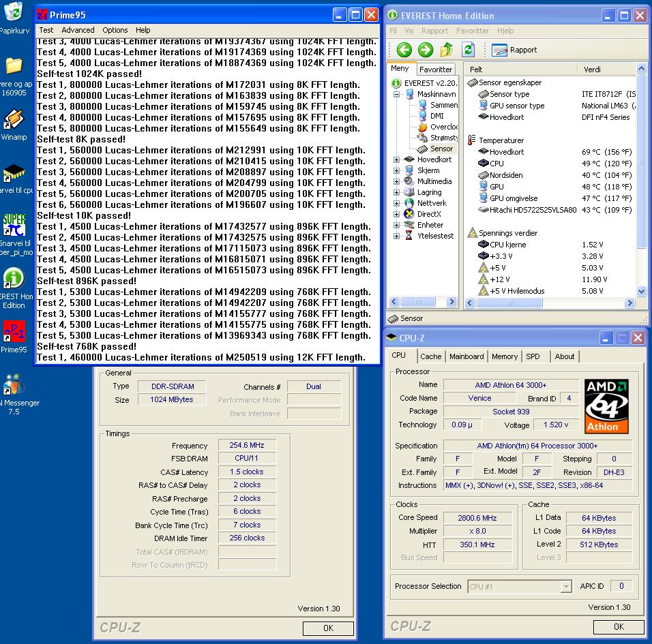The image size is (652, 644).
Task: Click EVEREST vertical scrollbar up arrow
Action: pos(642,69)
